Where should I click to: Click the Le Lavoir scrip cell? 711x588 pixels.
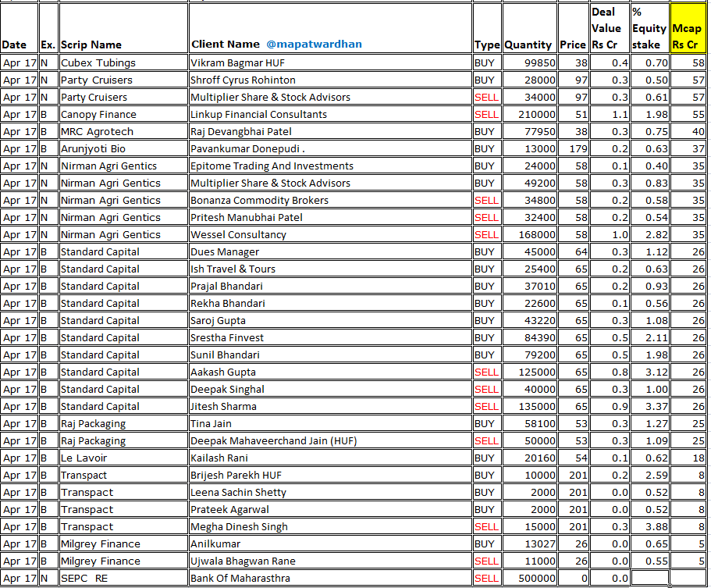pos(123,458)
